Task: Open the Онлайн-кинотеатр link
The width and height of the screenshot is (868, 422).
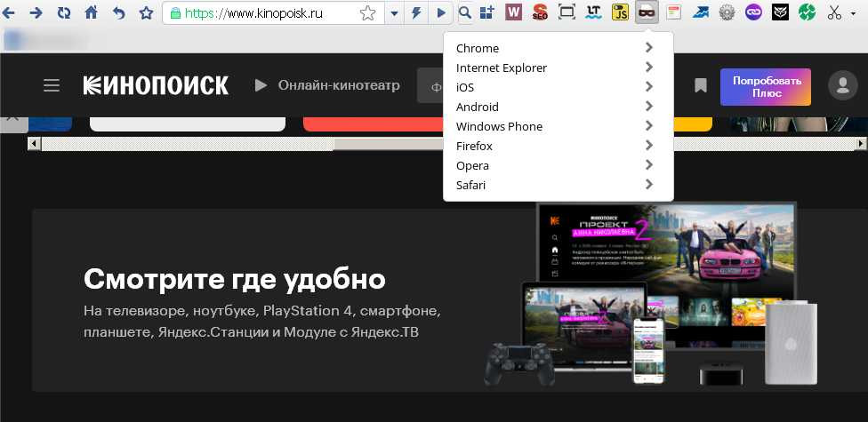Action: 327,85
